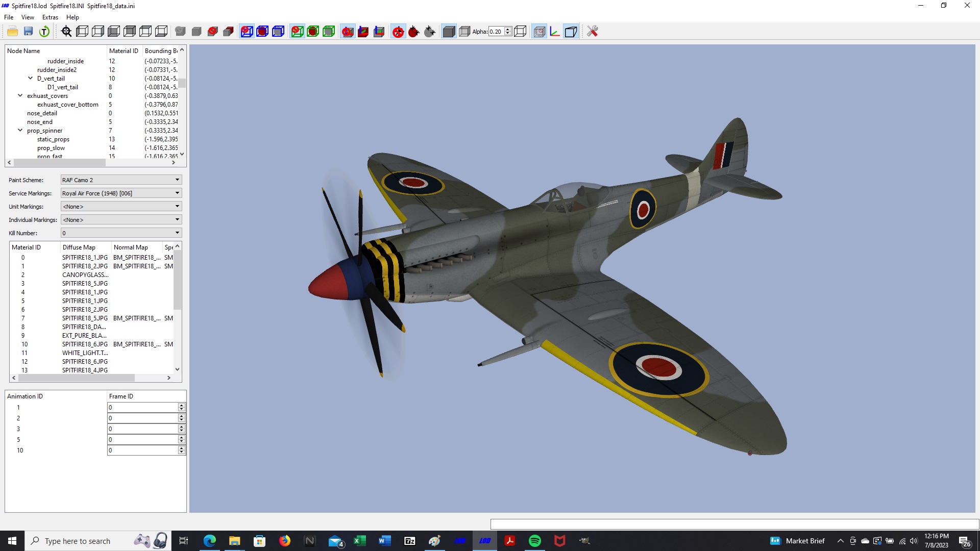Viewport: 980px width, 551px height.
Task: Select the first wireframe cube view preset
Action: 82,32
